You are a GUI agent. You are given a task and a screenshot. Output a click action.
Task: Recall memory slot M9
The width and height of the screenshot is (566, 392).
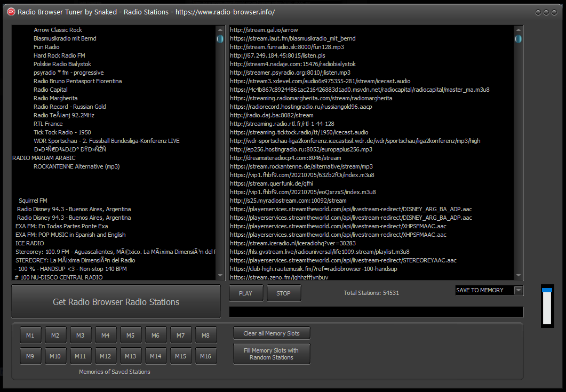(30, 356)
